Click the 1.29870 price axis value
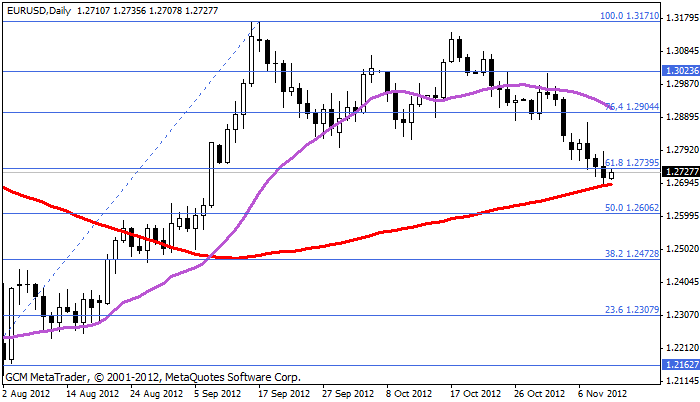 click(682, 84)
